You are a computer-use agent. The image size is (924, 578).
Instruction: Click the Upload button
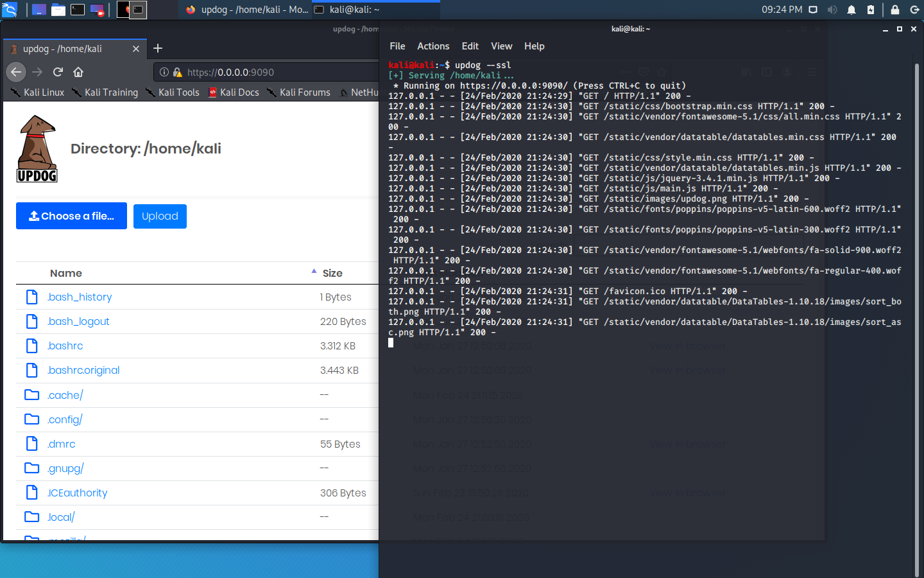[160, 216]
